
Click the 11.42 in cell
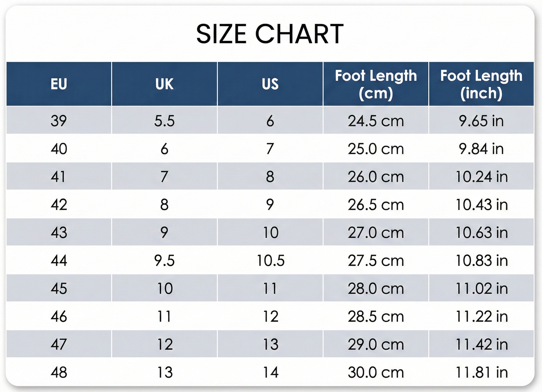(x=481, y=344)
